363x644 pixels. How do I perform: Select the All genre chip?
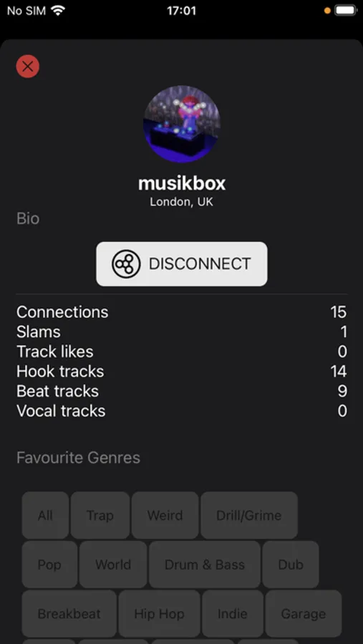pos(45,515)
